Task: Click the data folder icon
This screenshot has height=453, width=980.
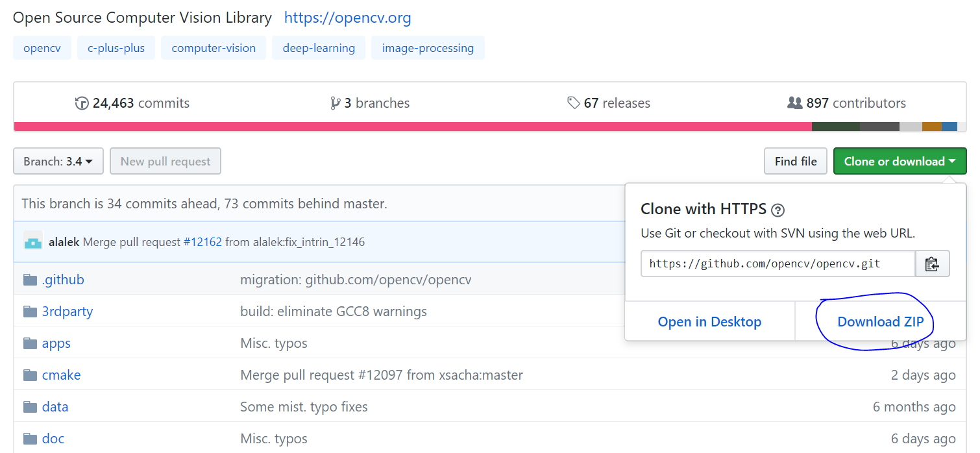Action: coord(30,407)
